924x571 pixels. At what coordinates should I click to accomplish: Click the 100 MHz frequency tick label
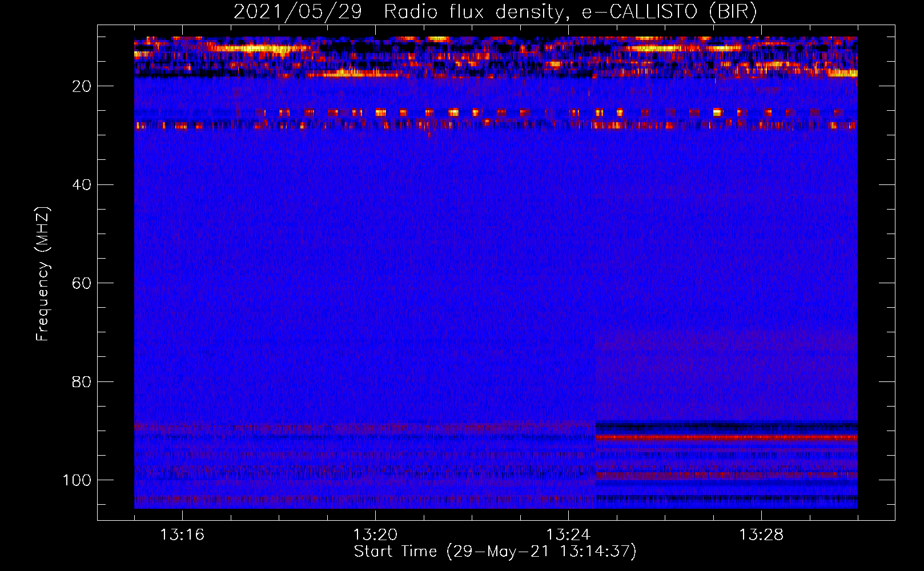coord(77,480)
